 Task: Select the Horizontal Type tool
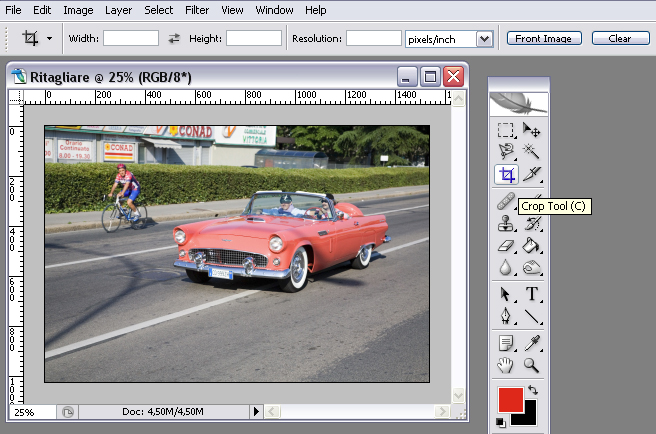tap(532, 294)
